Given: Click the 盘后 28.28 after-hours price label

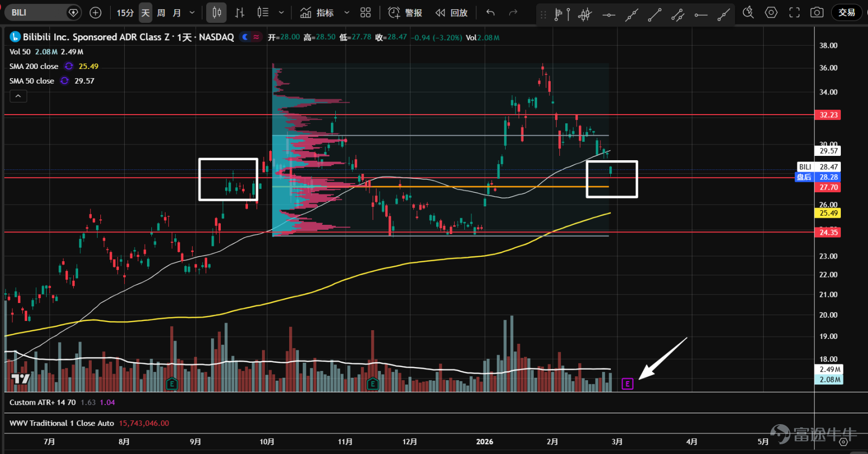Looking at the screenshot, I should (x=818, y=177).
